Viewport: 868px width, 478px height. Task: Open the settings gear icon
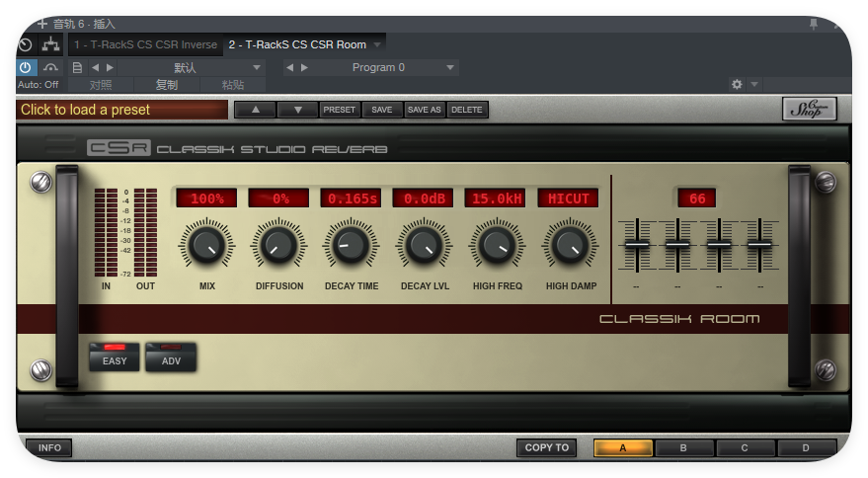(737, 84)
